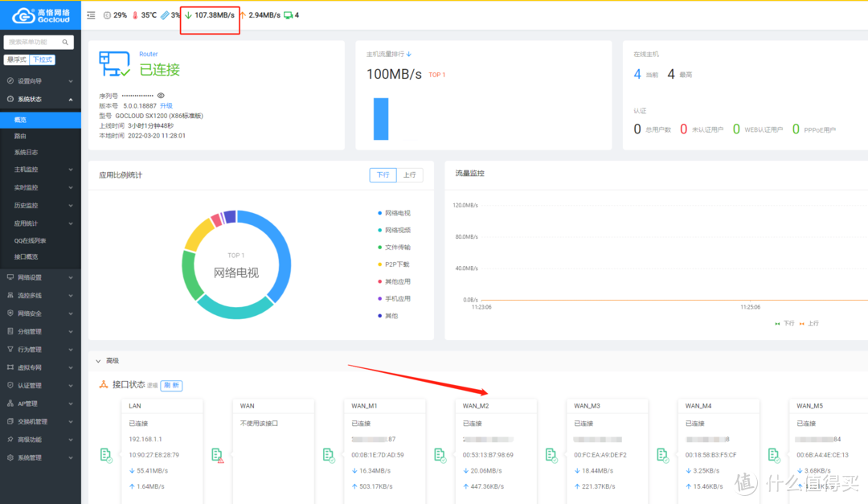Switch menu style to 悬浮式
The image size is (868, 504).
[x=17, y=59]
